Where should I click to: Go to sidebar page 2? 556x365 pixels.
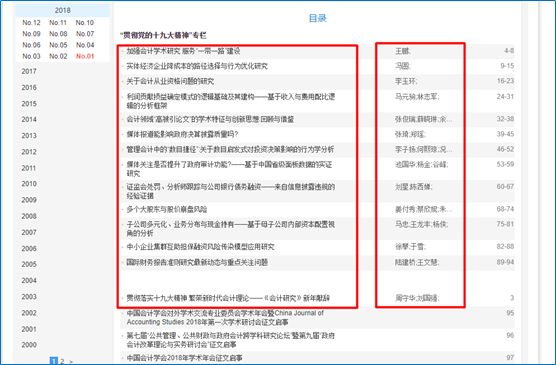point(62,361)
